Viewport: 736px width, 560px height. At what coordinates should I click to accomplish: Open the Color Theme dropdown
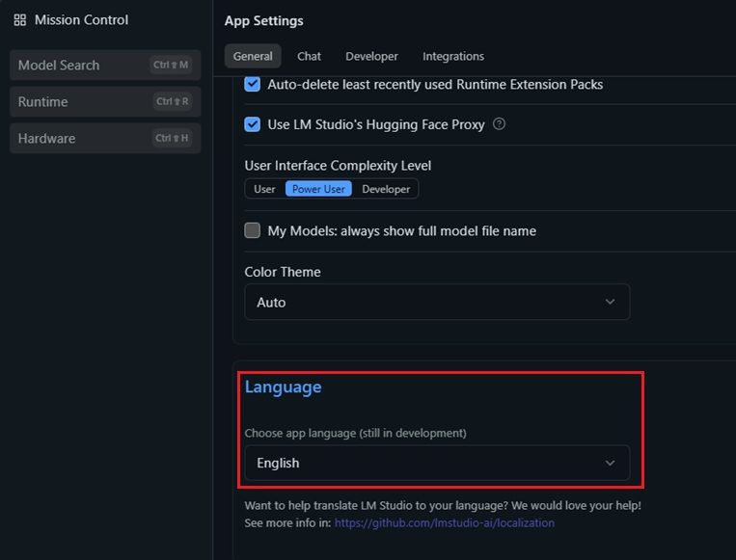click(436, 302)
